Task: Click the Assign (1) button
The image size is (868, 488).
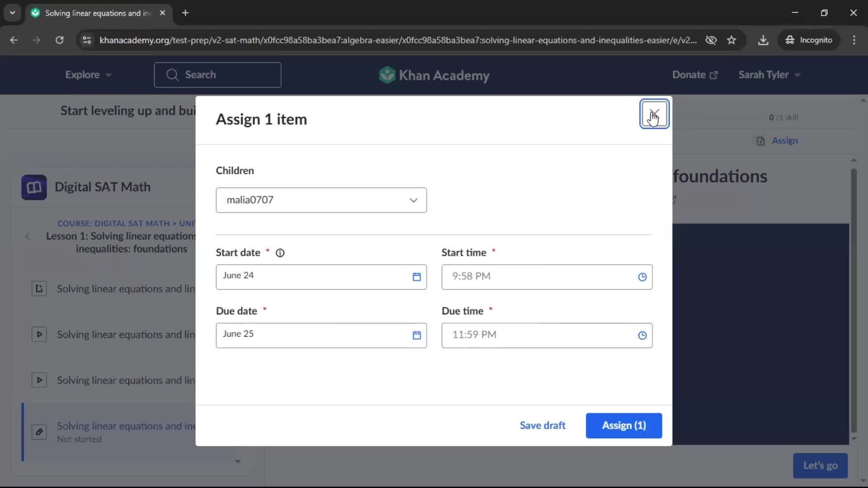Action: 623,426
